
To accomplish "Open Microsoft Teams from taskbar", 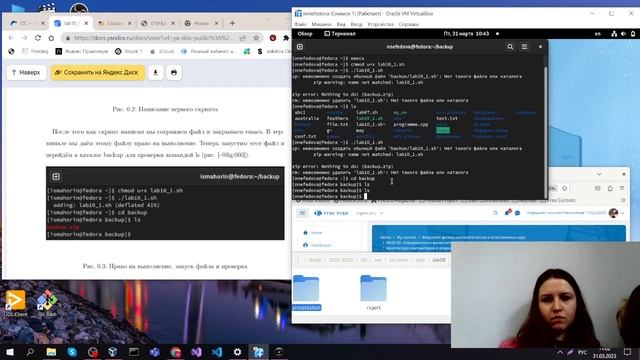I will [x=155, y=352].
